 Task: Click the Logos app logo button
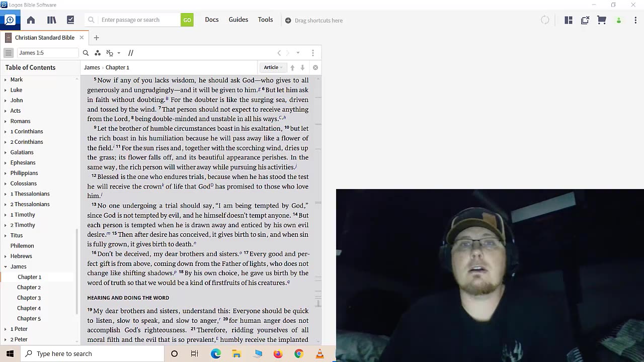(10, 20)
